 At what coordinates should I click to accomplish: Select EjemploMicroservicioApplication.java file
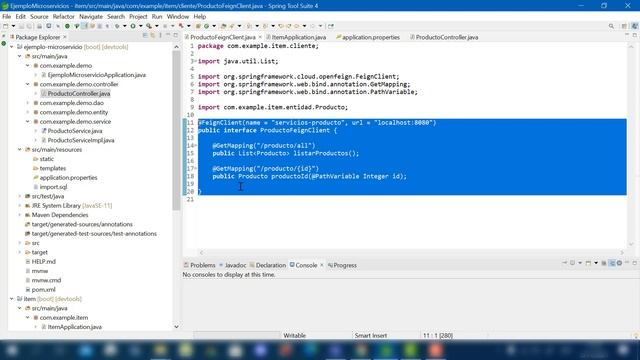[x=97, y=75]
